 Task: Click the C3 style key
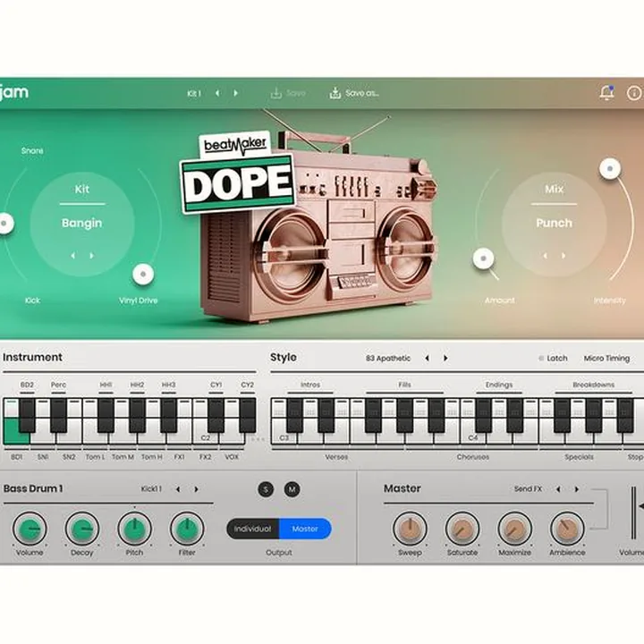[284, 436]
